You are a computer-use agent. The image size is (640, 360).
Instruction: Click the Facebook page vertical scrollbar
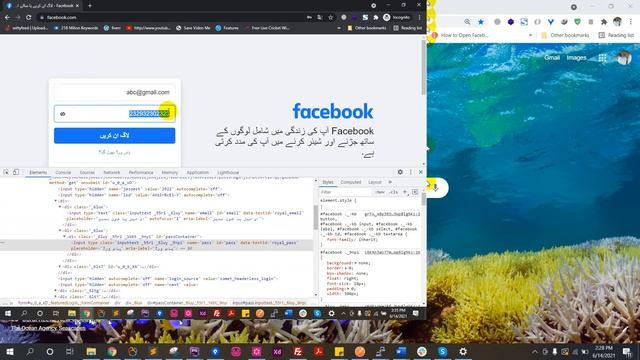click(424, 67)
